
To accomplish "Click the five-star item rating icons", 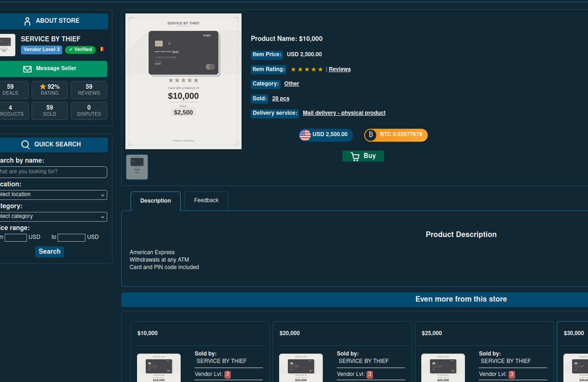I will (x=307, y=70).
